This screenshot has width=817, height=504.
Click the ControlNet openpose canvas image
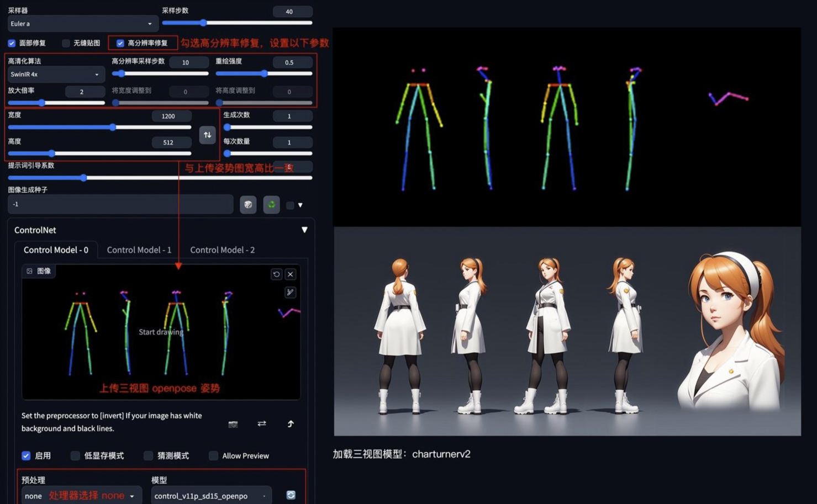[161, 332]
